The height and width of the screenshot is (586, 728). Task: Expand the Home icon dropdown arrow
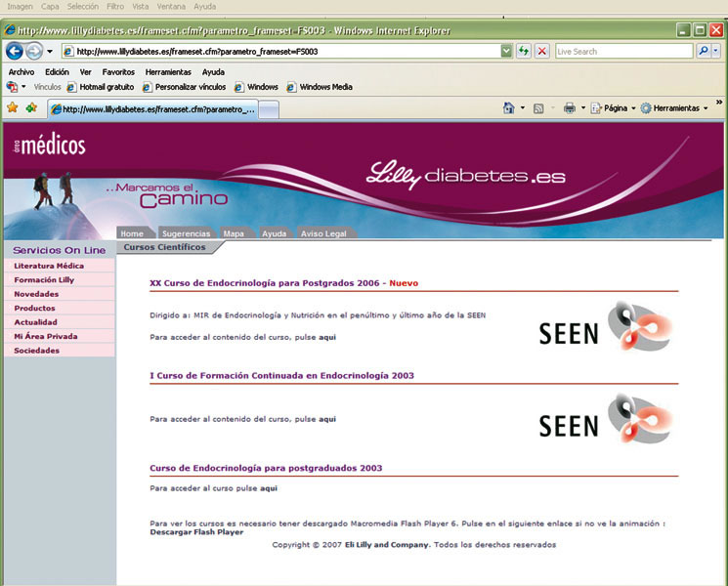(x=523, y=108)
